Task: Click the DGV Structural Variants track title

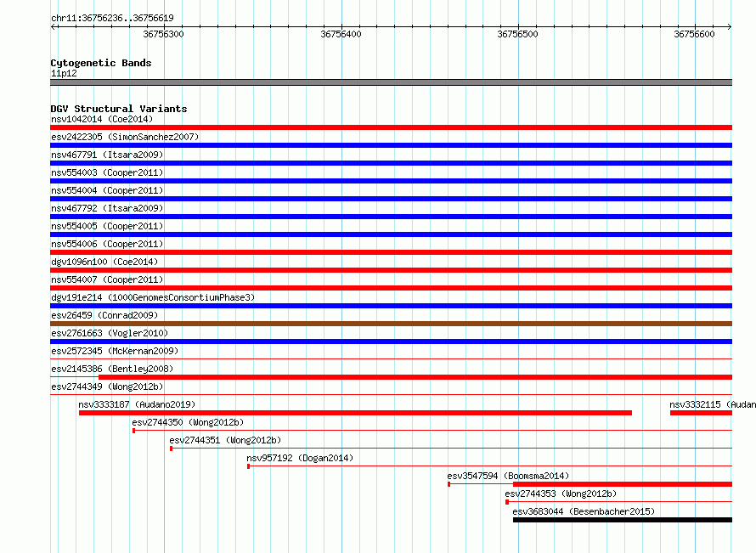Action: (119, 109)
